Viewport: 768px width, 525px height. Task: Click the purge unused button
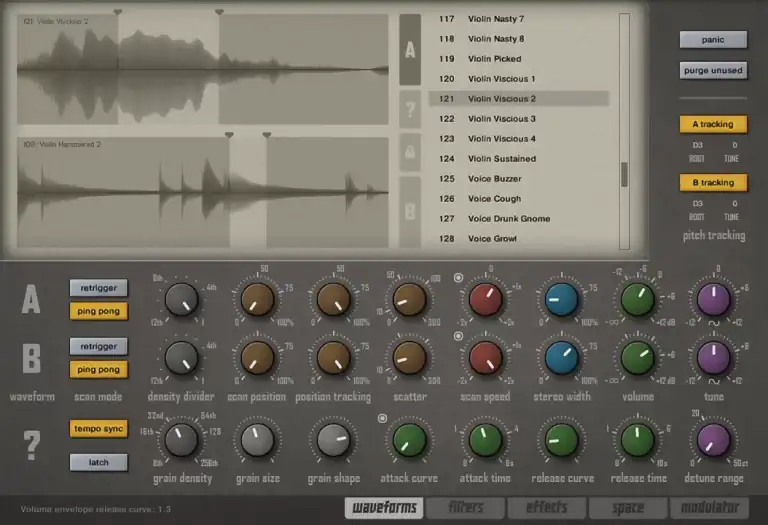point(713,71)
